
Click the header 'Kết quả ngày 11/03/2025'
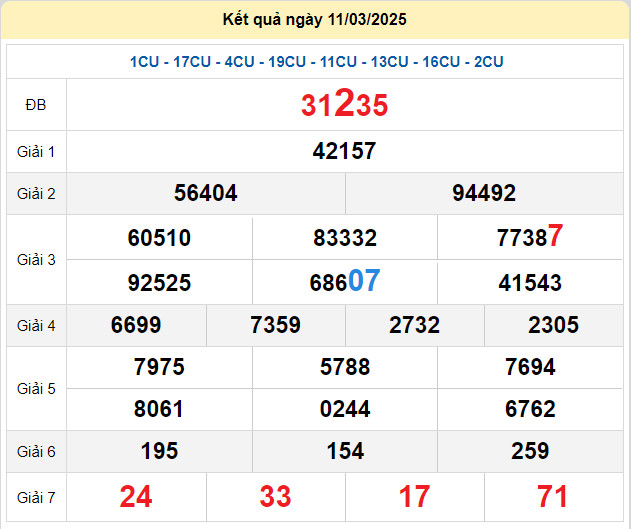coord(314,19)
